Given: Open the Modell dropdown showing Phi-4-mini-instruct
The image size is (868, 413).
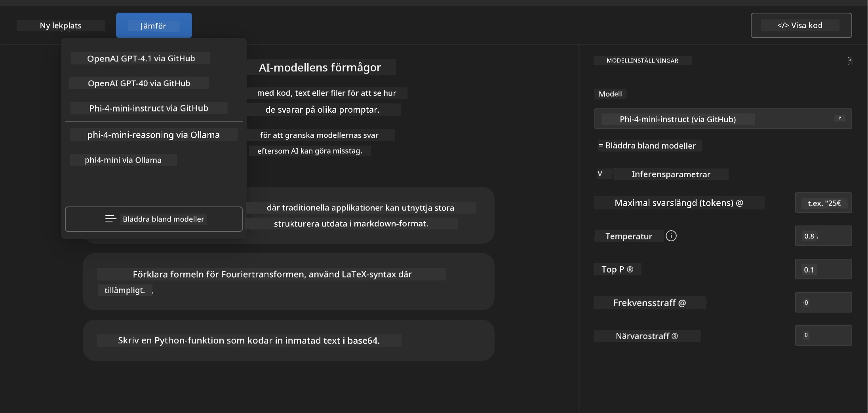Looking at the screenshot, I should pos(723,119).
